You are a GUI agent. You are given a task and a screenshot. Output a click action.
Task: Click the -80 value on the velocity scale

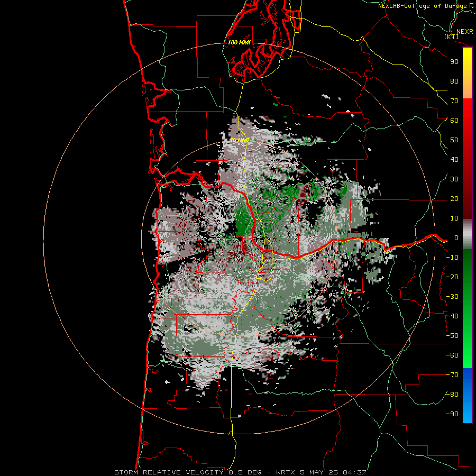(452, 395)
